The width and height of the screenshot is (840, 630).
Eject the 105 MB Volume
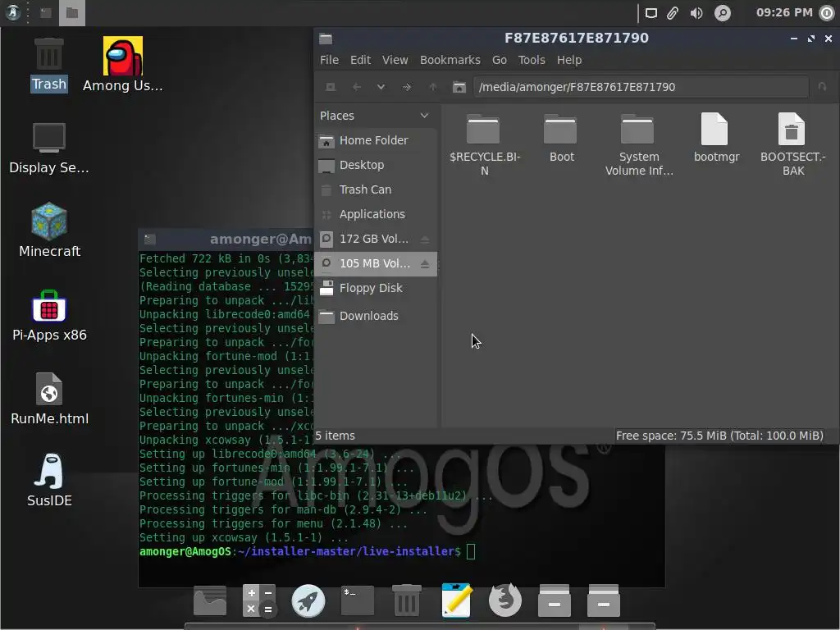425,264
